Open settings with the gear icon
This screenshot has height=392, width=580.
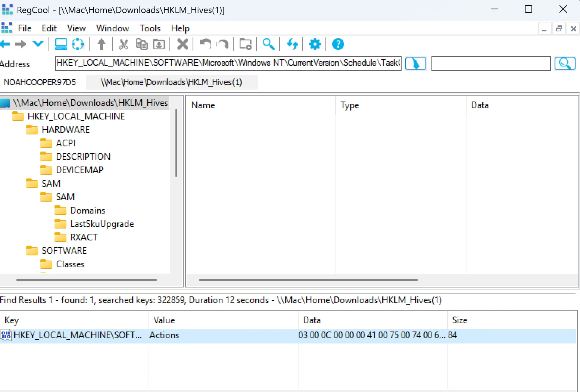click(x=315, y=44)
